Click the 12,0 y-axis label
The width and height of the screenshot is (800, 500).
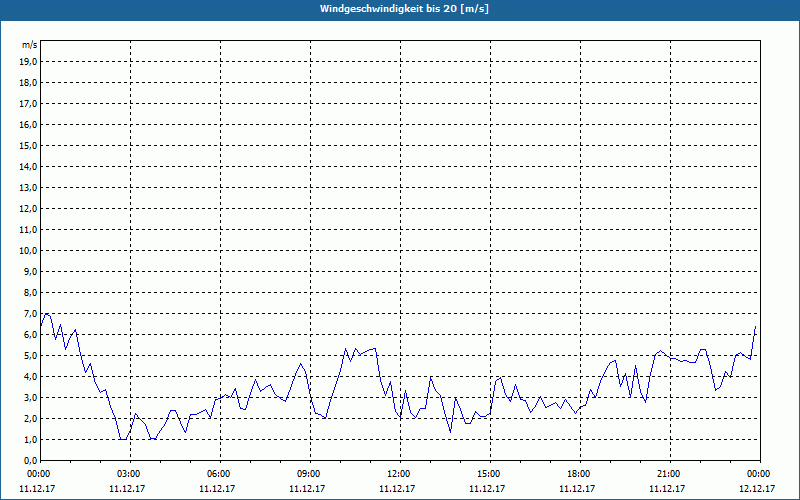pyautogui.click(x=28, y=209)
